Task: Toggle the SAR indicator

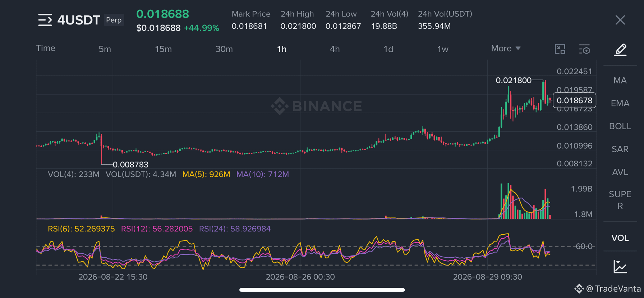Action: 620,149
